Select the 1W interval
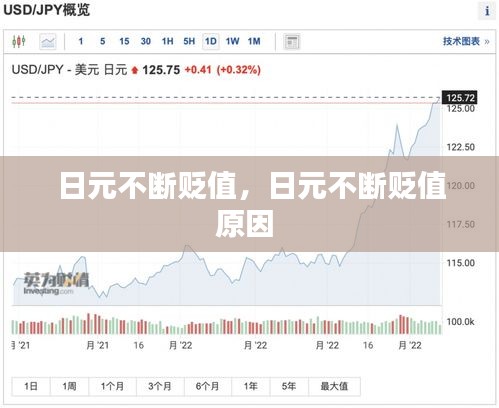The width and height of the screenshot is (499, 408). click(x=232, y=41)
